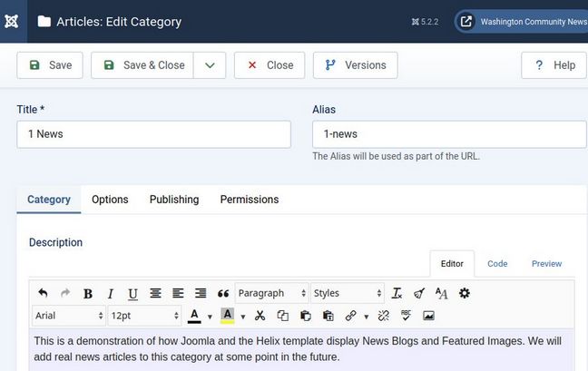Click the clear formatting icon

[x=397, y=293]
